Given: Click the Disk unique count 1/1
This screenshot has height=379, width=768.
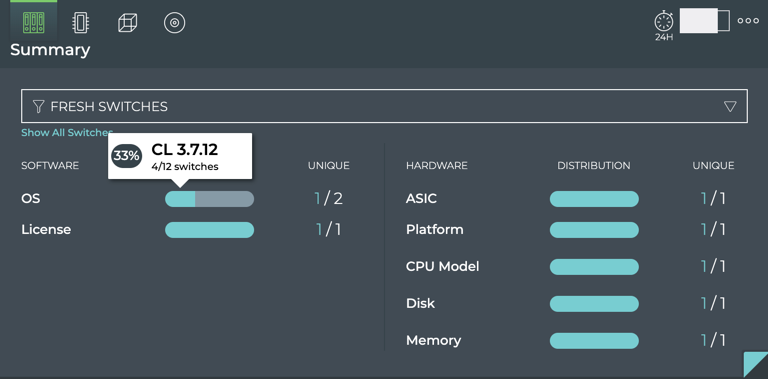Looking at the screenshot, I should pos(713,304).
